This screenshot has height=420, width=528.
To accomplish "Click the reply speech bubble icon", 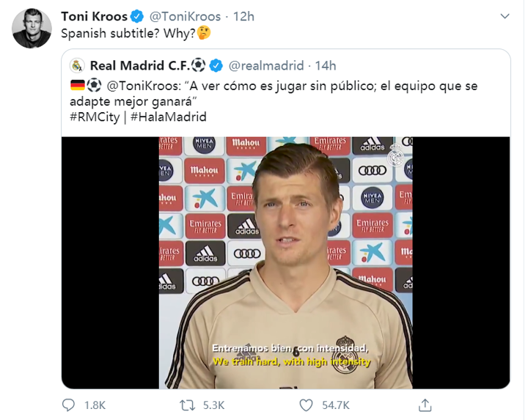I will (68, 405).
